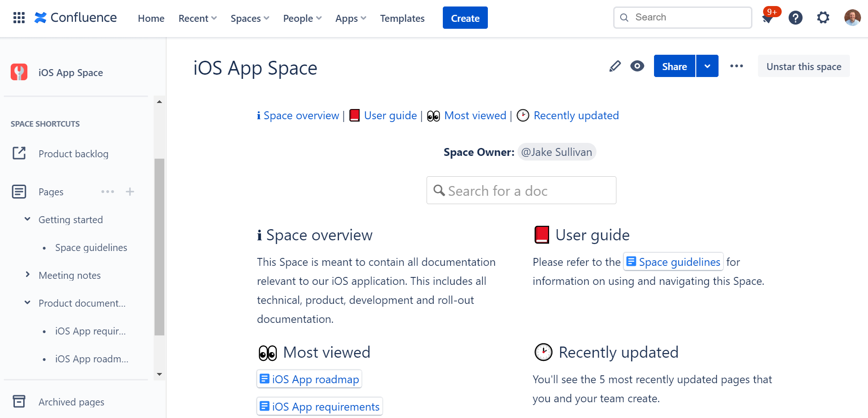Open the People dropdown menu

click(303, 18)
